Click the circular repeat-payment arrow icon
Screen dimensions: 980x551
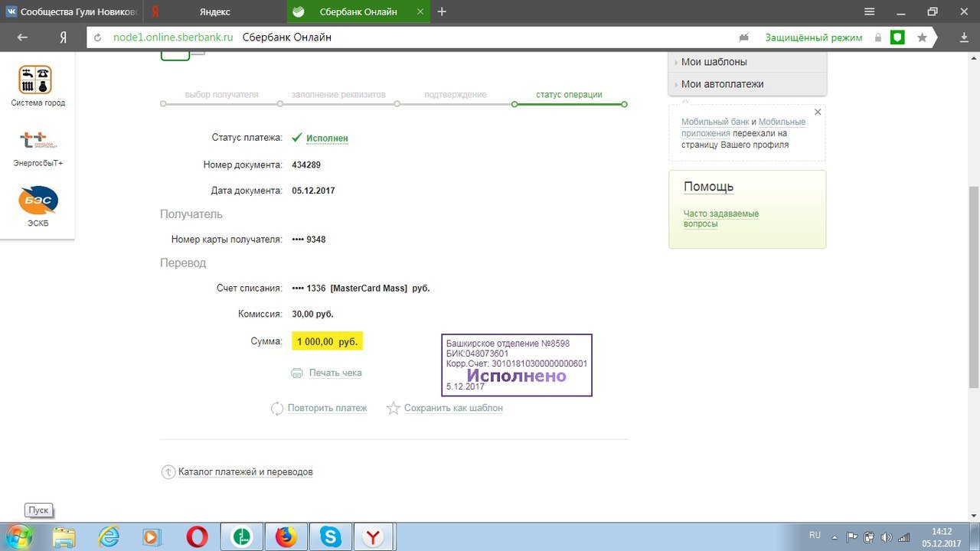(277, 408)
